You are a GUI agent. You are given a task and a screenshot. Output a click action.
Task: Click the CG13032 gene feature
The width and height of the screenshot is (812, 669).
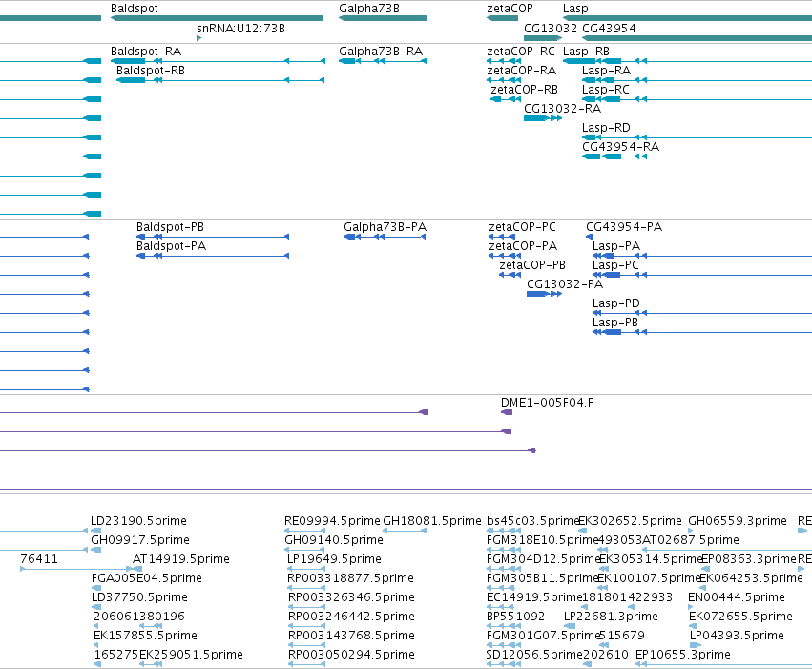[543, 38]
